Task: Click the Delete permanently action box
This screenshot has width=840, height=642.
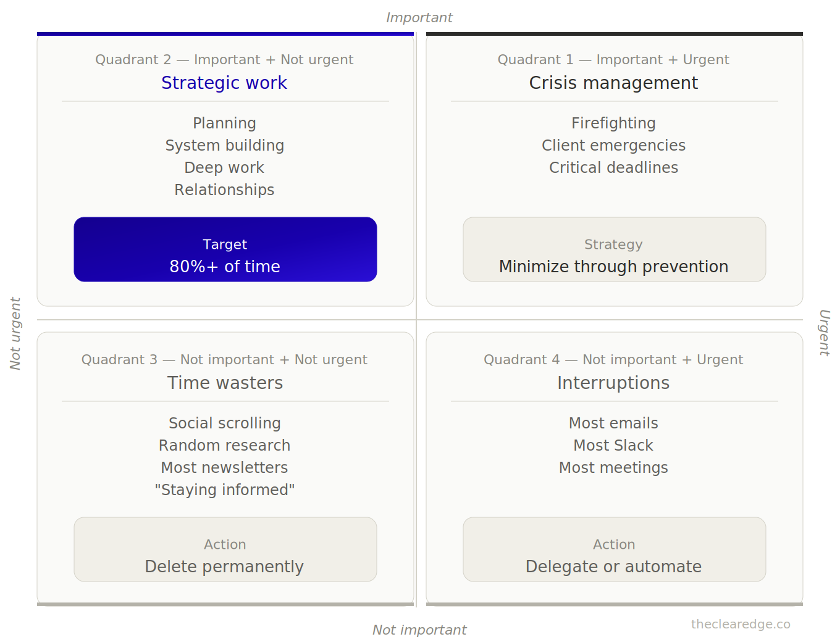Action: point(225,549)
